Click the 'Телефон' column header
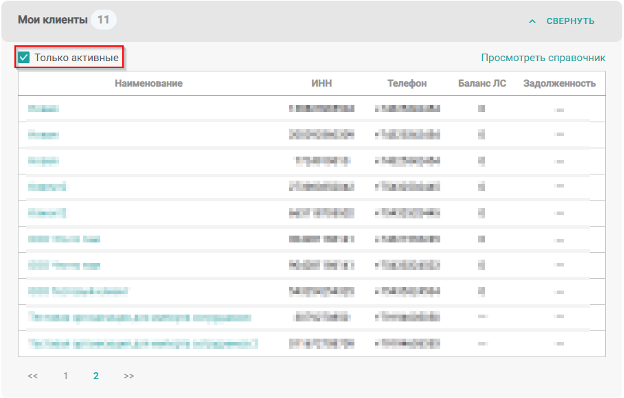This screenshot has height=398, width=624. click(407, 83)
